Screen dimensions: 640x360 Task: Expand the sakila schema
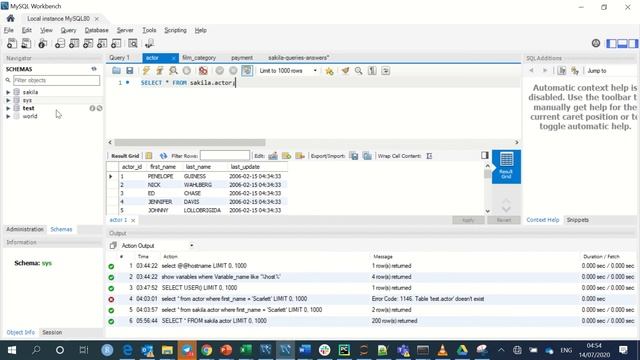[8, 92]
